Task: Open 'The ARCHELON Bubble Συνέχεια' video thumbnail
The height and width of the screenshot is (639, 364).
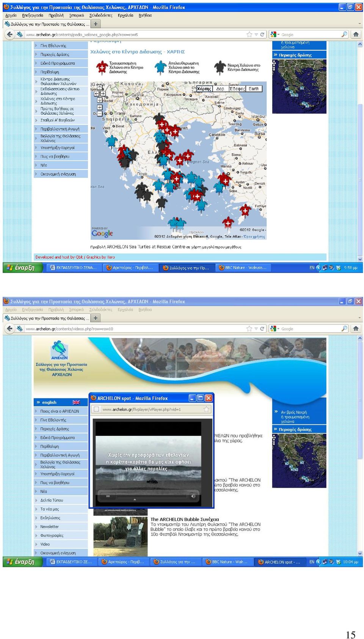Action: pyautogui.click(x=120, y=536)
